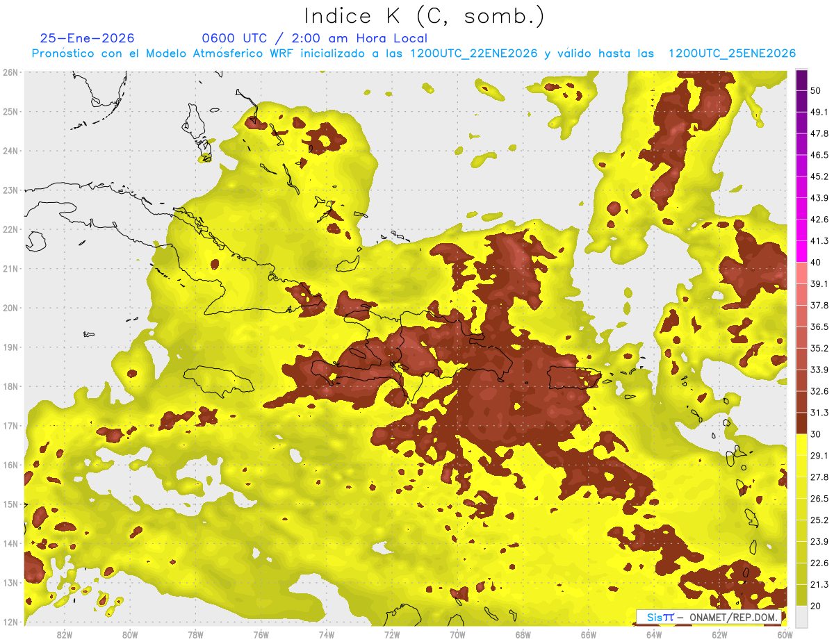The width and height of the screenshot is (834, 644).
Task: Click the legend value '35.2'
Action: (x=819, y=348)
